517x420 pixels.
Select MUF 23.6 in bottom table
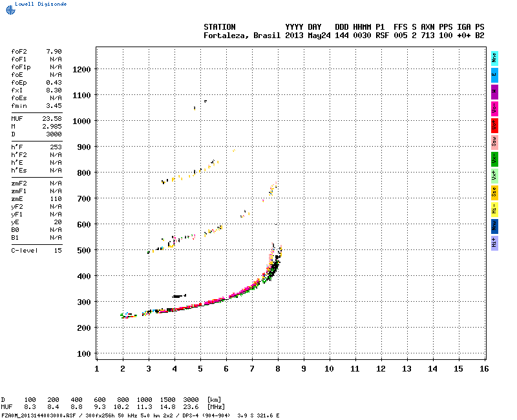click(191, 407)
